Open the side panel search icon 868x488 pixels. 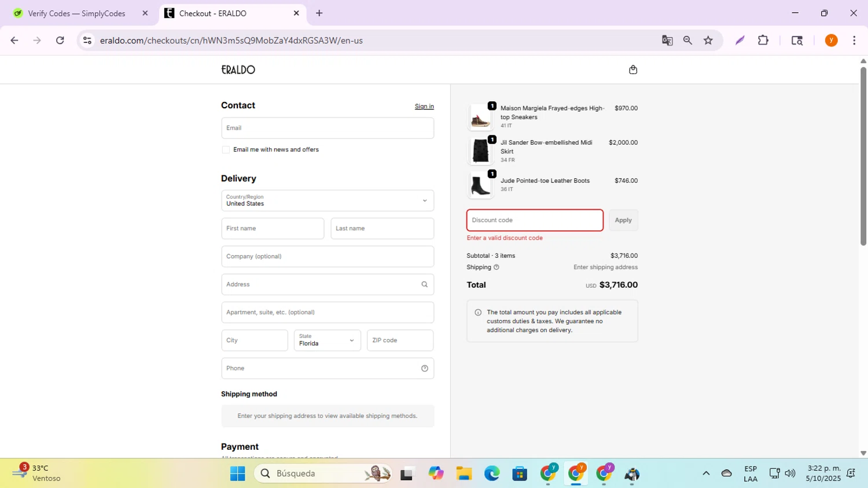[x=797, y=41]
